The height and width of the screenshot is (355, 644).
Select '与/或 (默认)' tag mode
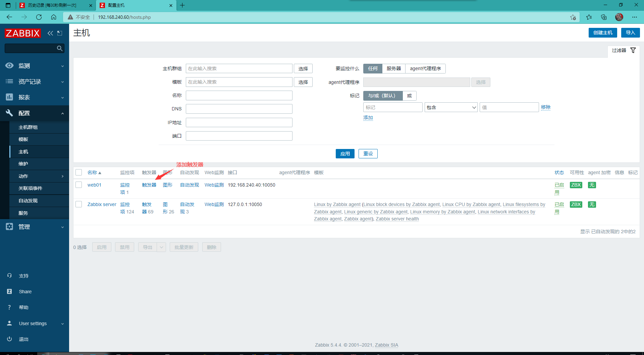coord(383,96)
